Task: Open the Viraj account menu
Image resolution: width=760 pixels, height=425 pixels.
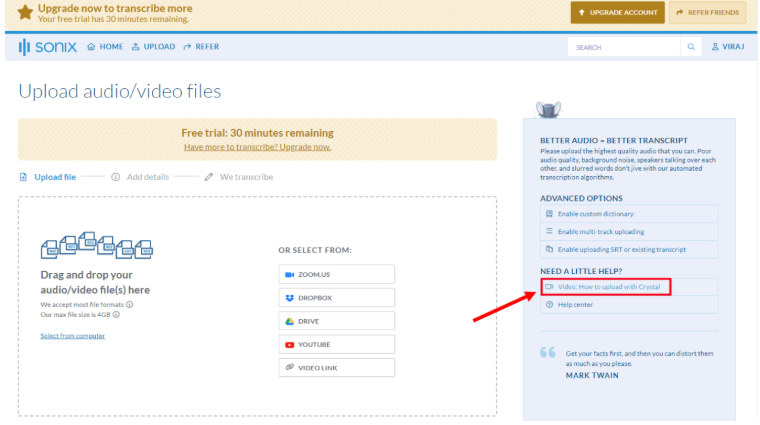Action: 728,47
